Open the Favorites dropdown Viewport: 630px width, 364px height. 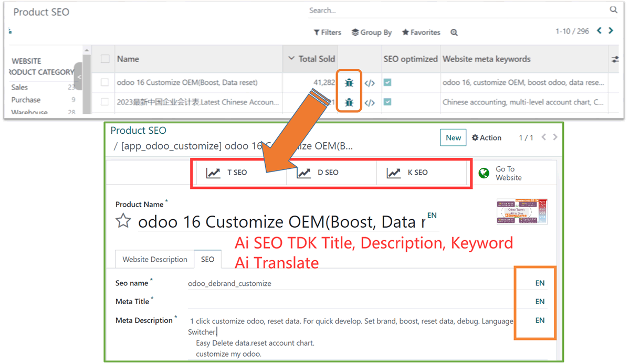pyautogui.click(x=421, y=33)
